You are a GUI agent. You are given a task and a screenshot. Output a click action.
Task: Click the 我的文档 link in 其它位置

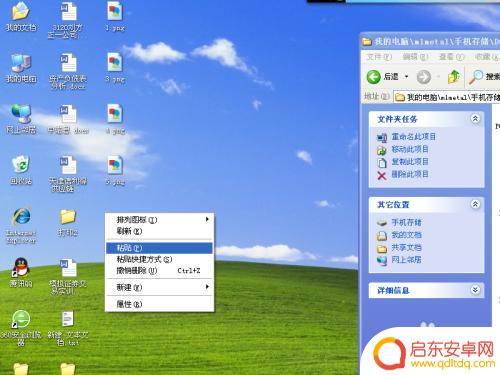pos(406,235)
